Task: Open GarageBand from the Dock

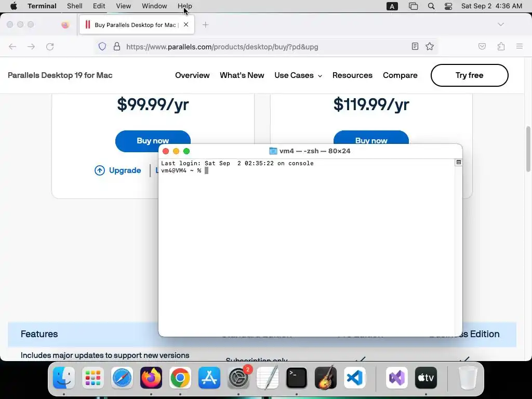Action: 326,378
